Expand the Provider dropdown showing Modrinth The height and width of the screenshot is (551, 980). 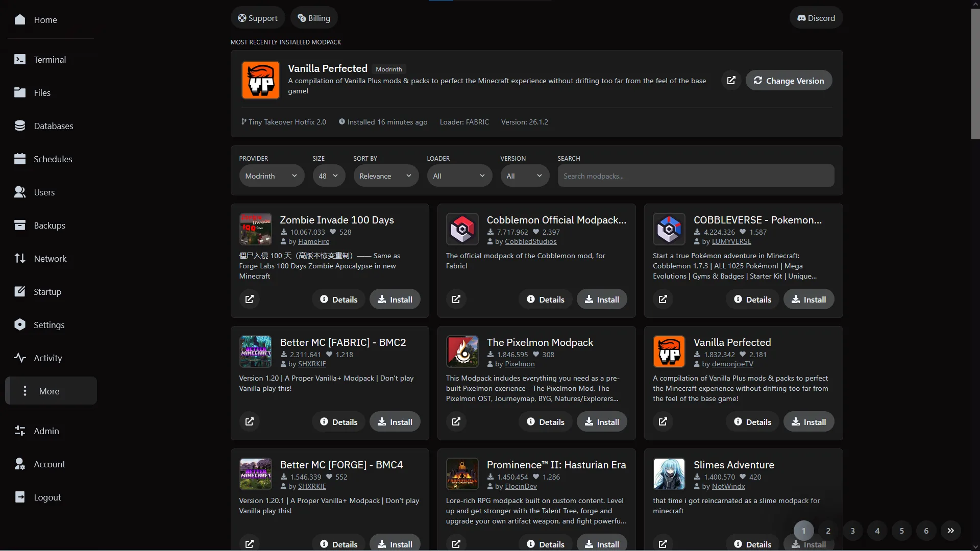click(272, 176)
